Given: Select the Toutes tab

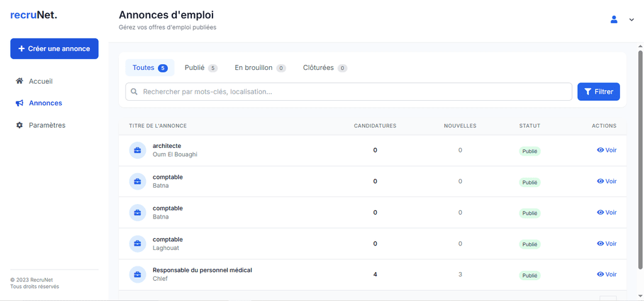Looking at the screenshot, I should pos(150,68).
